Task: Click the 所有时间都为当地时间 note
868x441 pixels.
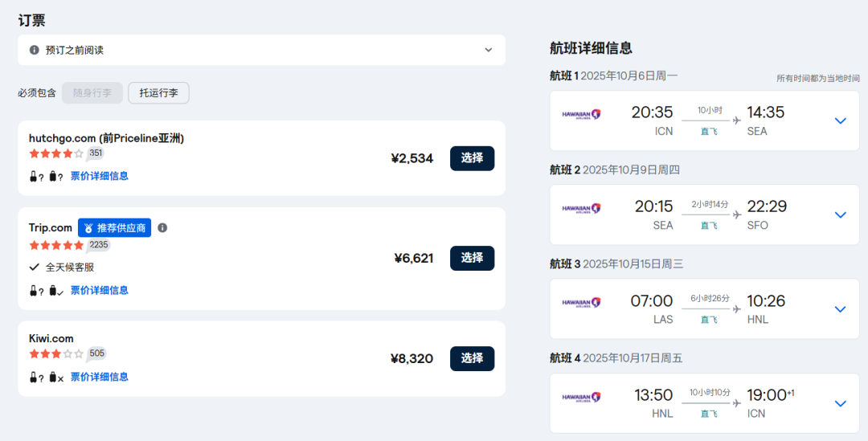Action: click(818, 79)
